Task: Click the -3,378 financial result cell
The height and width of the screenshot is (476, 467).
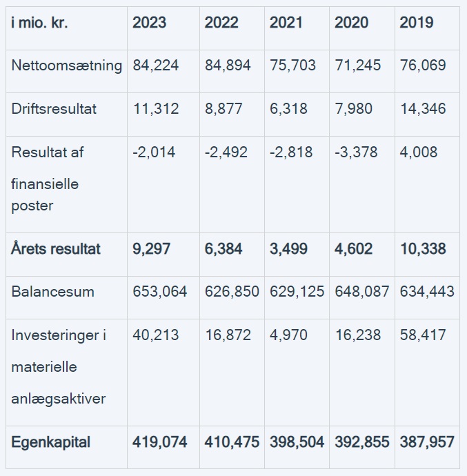Action: pyautogui.click(x=356, y=152)
